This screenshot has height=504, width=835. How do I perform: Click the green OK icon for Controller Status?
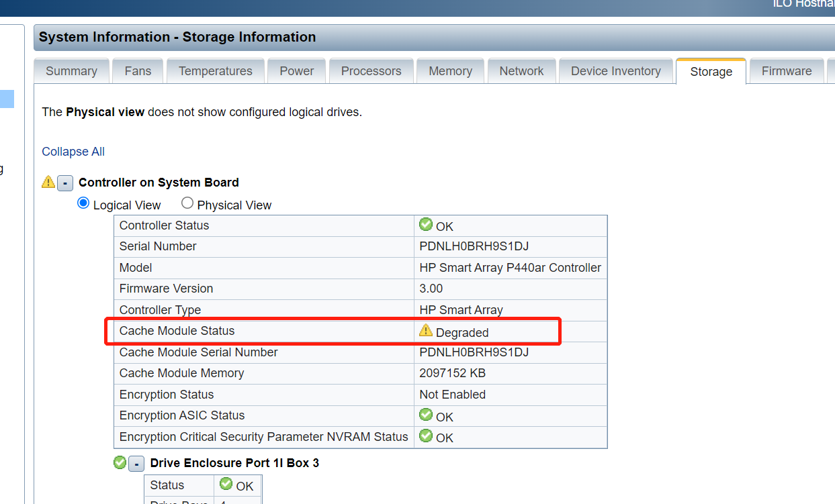coord(425,224)
